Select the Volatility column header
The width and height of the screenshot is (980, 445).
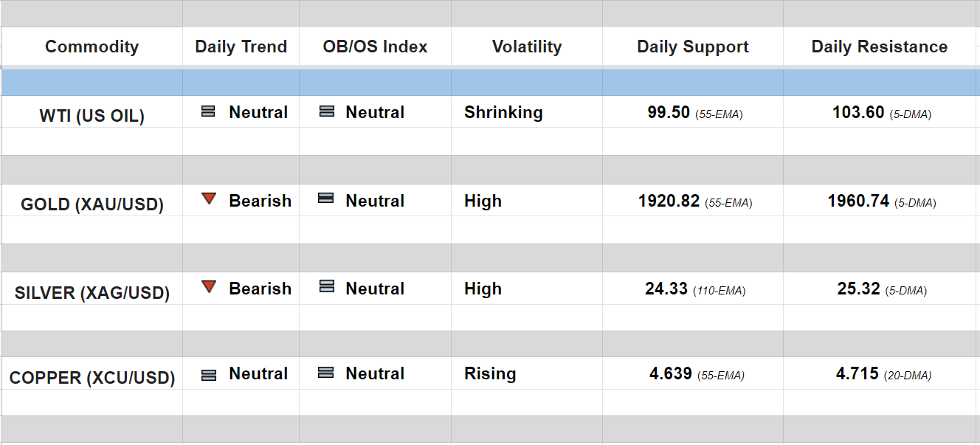(526, 46)
